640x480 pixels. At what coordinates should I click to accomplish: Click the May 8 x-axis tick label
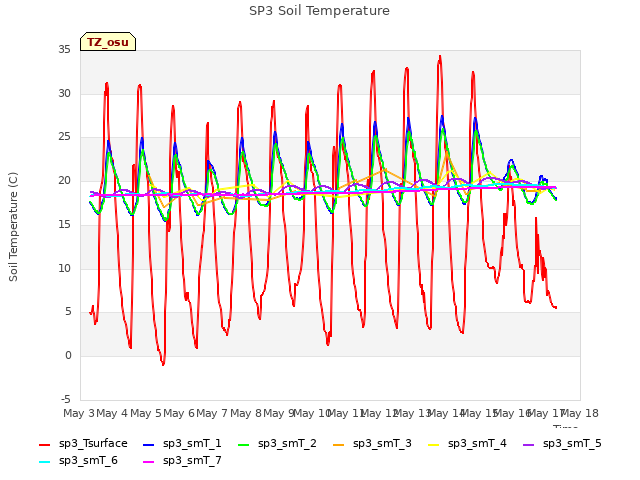246,413
